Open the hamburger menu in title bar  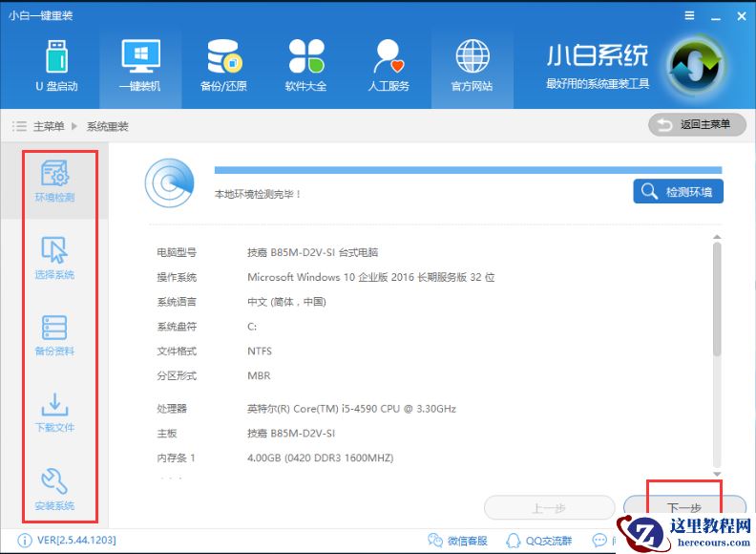point(689,16)
